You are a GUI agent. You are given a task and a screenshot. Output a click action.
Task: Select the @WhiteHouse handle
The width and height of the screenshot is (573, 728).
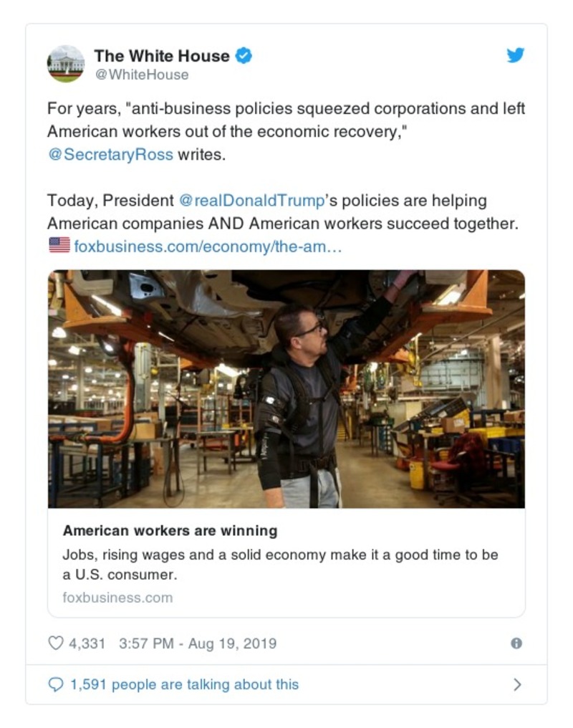point(143,74)
